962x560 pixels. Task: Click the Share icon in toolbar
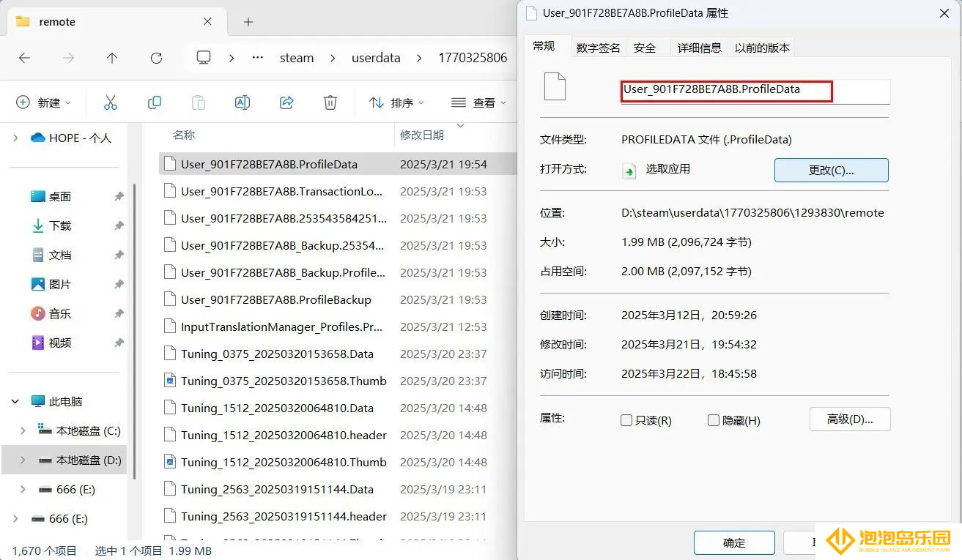click(286, 102)
